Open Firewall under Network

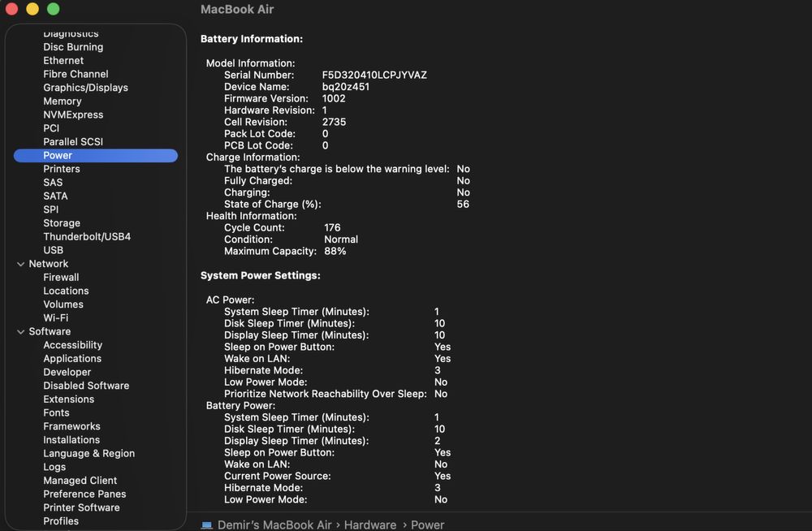pyautogui.click(x=61, y=278)
